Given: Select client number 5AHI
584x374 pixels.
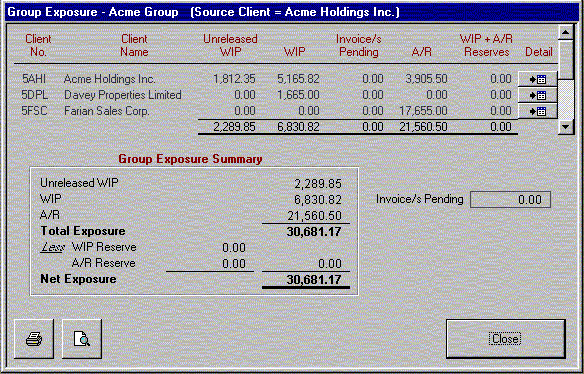Looking at the screenshot, I should 34,79.
